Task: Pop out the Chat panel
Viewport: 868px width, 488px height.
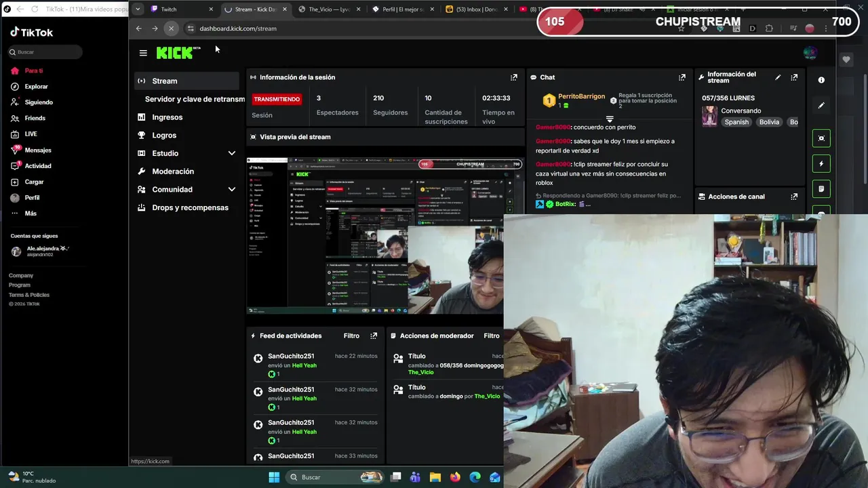Action: tap(682, 77)
